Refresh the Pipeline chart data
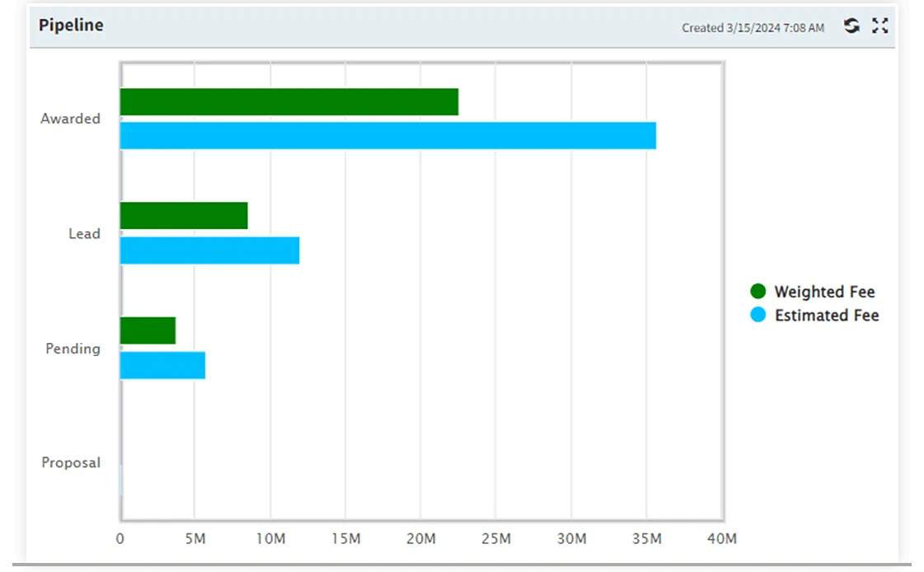The width and height of the screenshot is (924, 572). pos(850,26)
